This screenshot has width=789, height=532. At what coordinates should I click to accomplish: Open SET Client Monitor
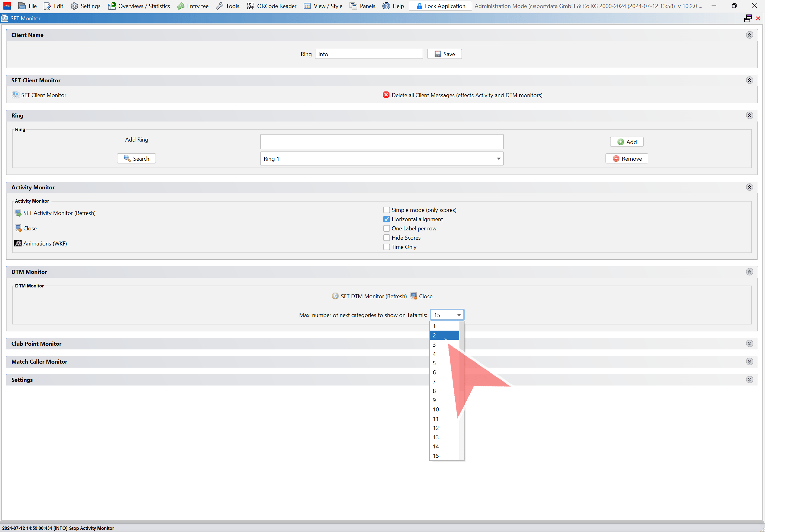[39, 95]
